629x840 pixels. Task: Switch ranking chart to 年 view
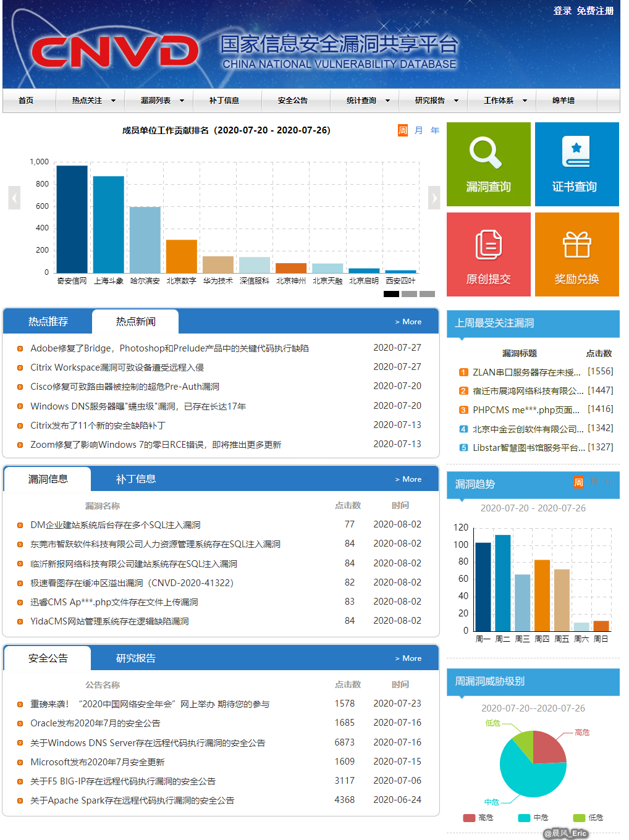[x=435, y=130]
